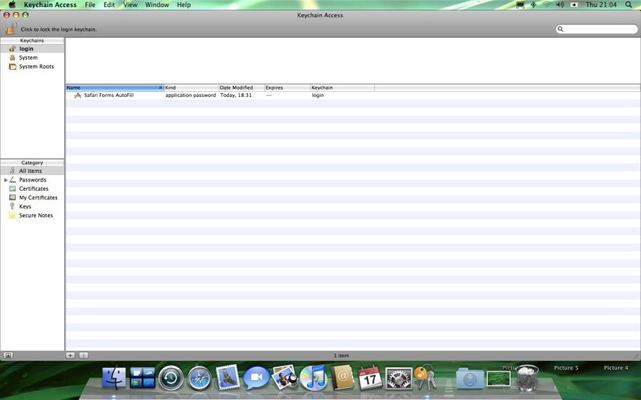
Task: Open Finder from the Dock
Action: coord(114,377)
